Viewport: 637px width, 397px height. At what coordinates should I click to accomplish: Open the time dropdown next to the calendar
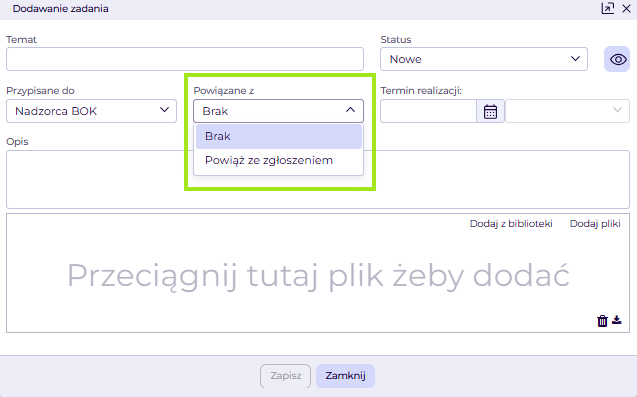click(568, 111)
